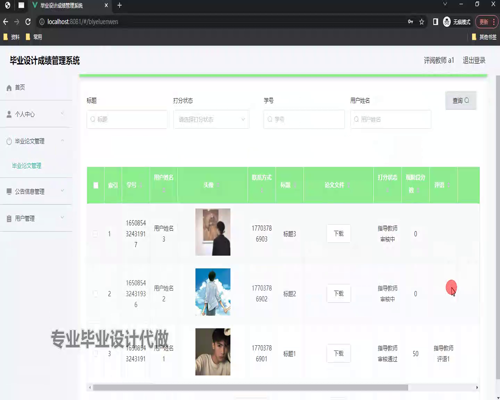Open tab search chevron in title bar
The image size is (500, 400).
point(445,4)
